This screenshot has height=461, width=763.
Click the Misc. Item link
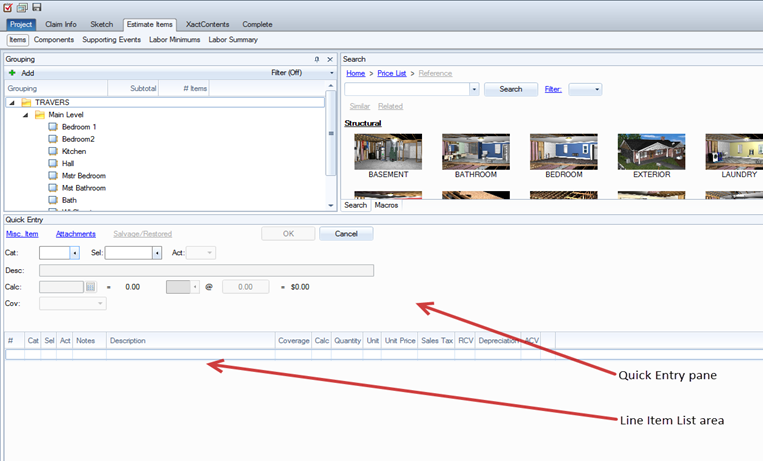point(22,234)
